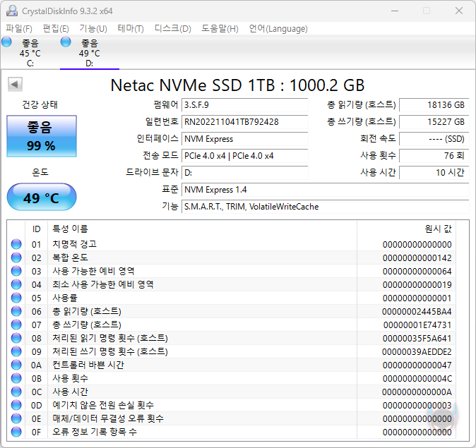The height and width of the screenshot is (448, 476).
Task: Open the 기능(U) menu
Action: pos(93,29)
